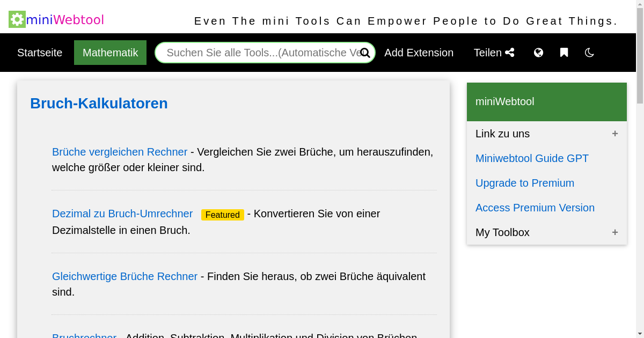Viewport: 644px width, 338px height.
Task: Select the Mathematik tab
Action: [x=110, y=53]
